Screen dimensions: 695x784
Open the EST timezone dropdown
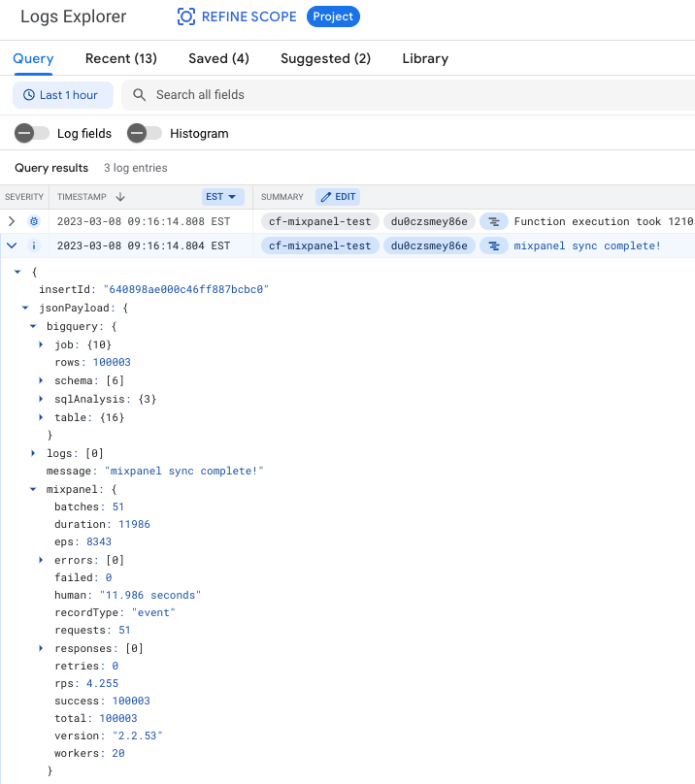pyautogui.click(x=222, y=197)
